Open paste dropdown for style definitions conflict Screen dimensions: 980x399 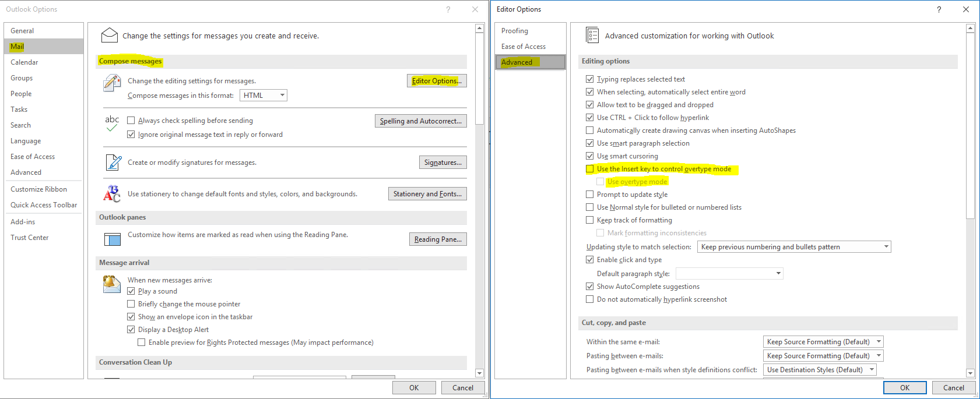coord(820,370)
